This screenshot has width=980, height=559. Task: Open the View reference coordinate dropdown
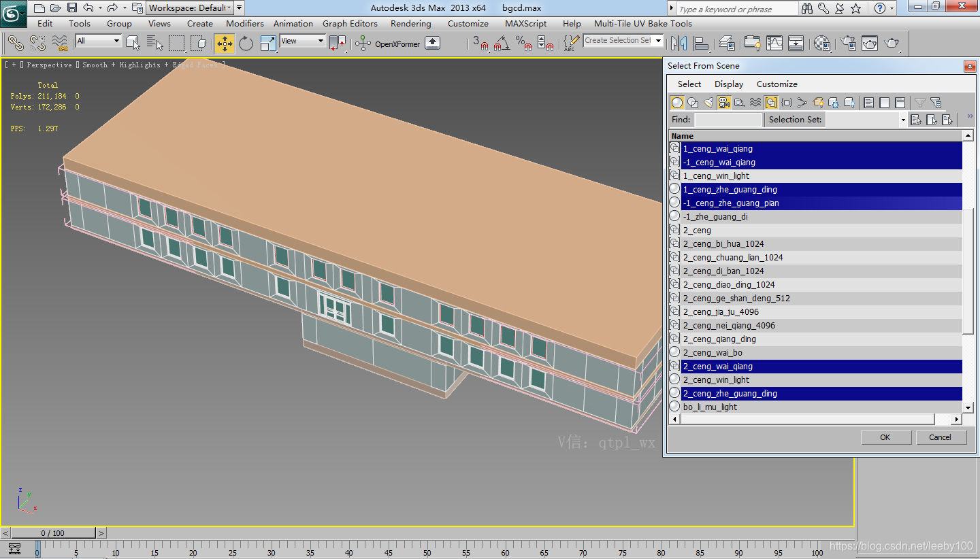tap(303, 41)
